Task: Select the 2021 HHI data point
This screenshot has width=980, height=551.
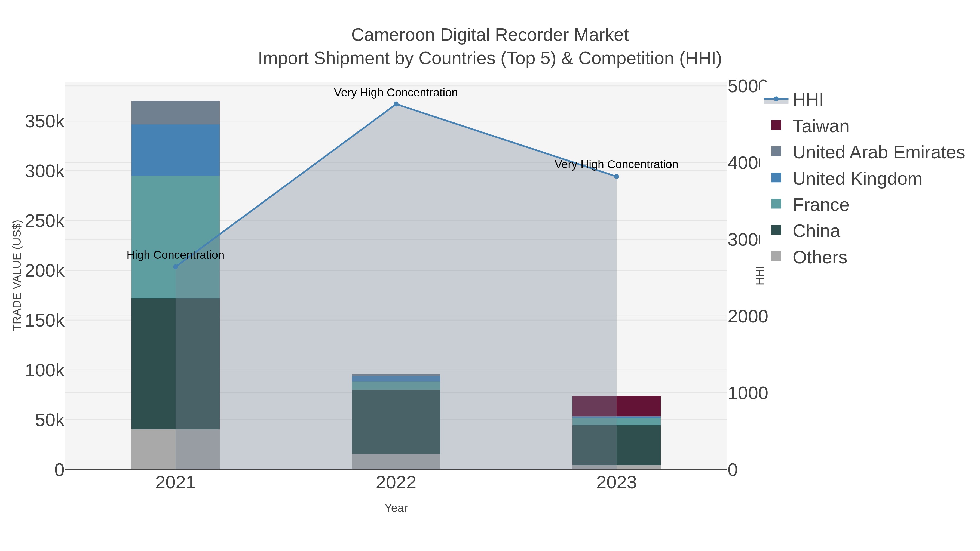Action: [175, 267]
